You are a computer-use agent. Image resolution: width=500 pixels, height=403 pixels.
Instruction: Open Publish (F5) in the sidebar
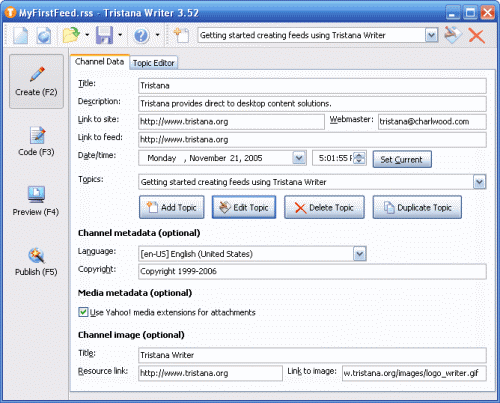[x=36, y=262]
